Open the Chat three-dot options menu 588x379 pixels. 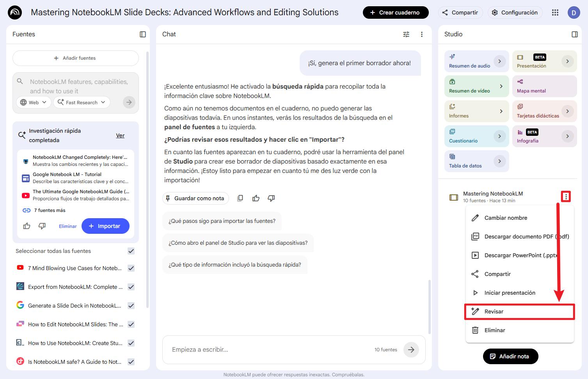(x=422, y=34)
